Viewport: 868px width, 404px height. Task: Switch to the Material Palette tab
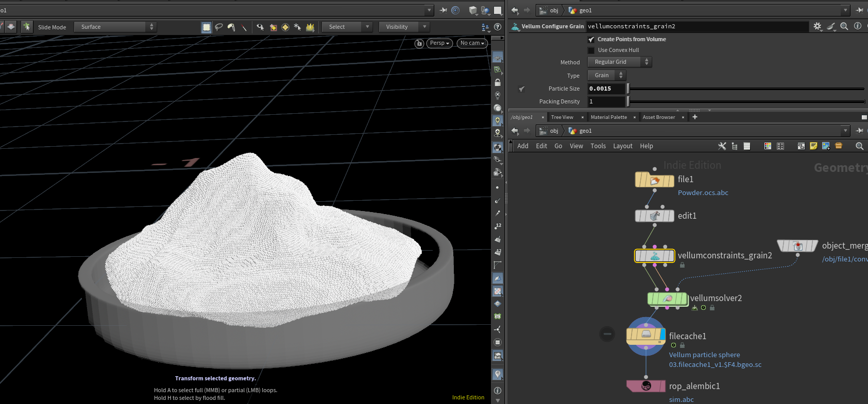[x=608, y=117]
